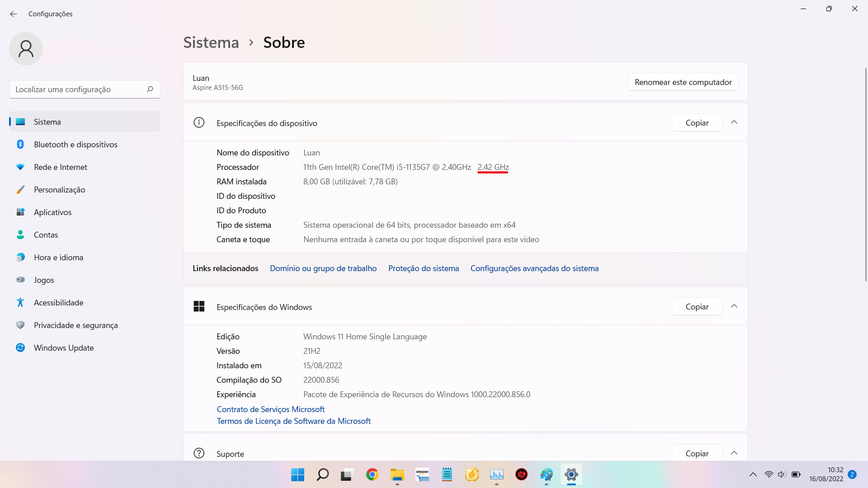
Task: Open Rede e Internet settings
Action: pyautogui.click(x=85, y=167)
